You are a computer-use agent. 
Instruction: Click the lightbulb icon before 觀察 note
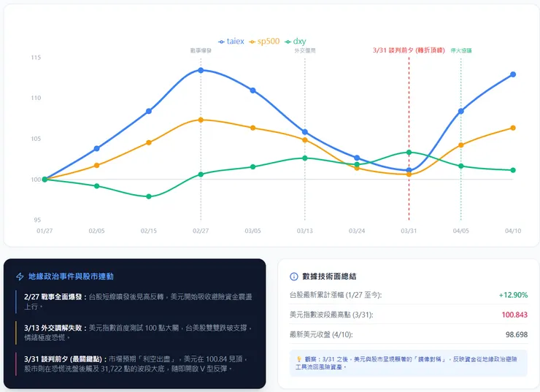click(x=299, y=359)
